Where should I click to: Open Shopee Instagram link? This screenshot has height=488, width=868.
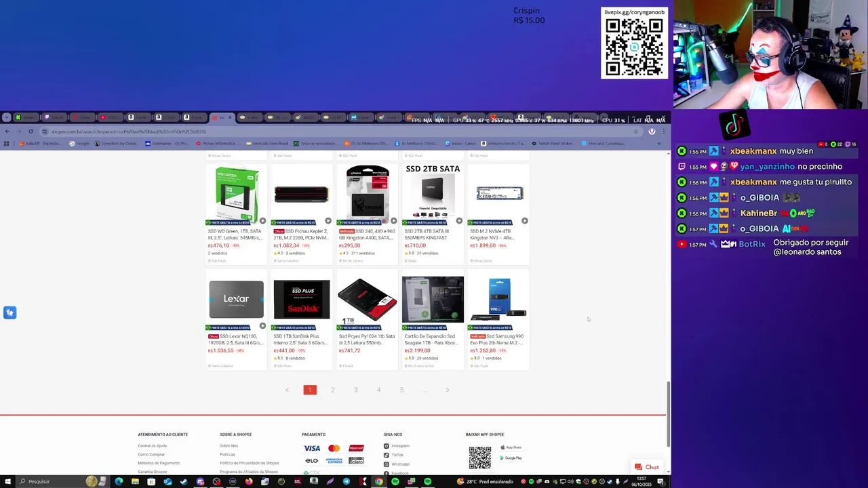pos(397,446)
